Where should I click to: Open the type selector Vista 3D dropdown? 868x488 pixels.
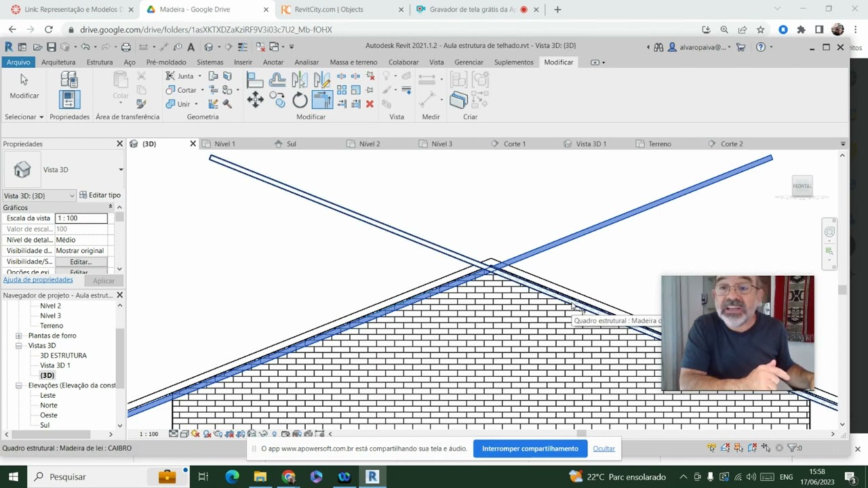coord(121,169)
